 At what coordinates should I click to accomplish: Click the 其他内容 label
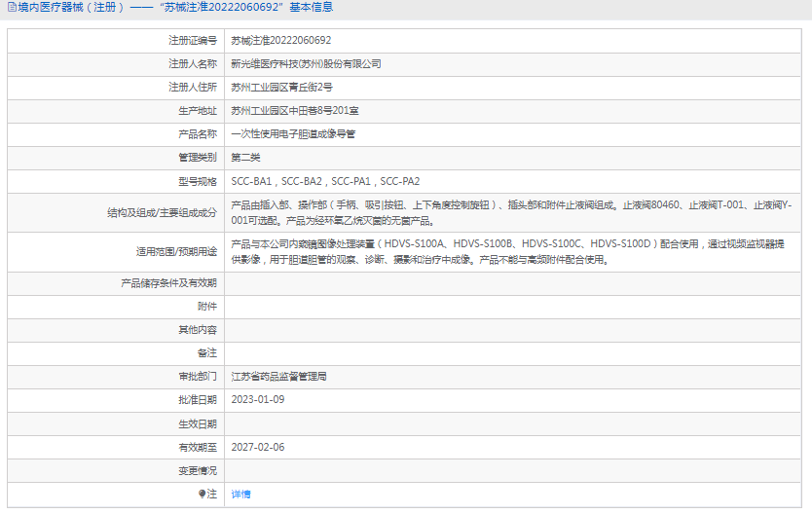tap(198, 330)
